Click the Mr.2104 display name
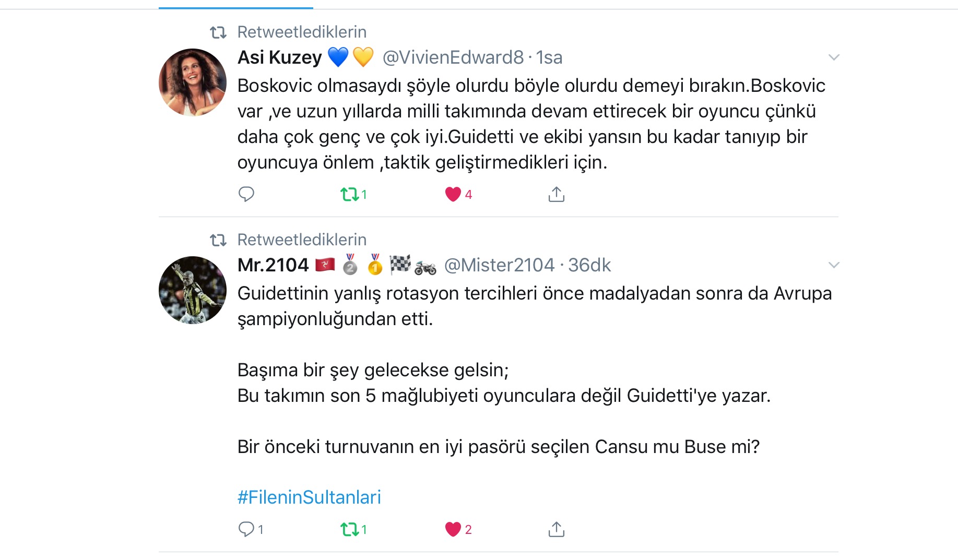Screen dimensions: 958x560 tap(273, 265)
